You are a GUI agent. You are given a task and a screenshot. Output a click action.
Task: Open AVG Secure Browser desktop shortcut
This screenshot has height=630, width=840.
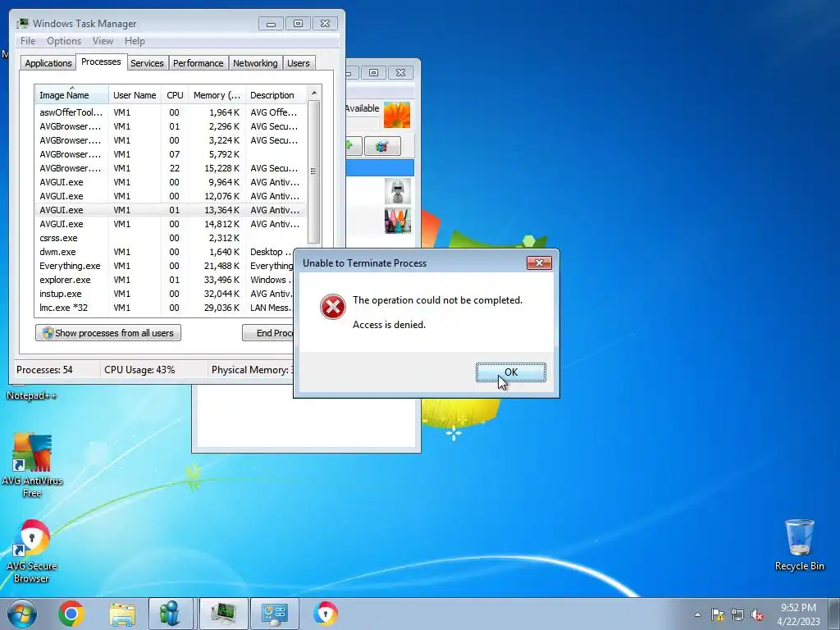coord(32,552)
